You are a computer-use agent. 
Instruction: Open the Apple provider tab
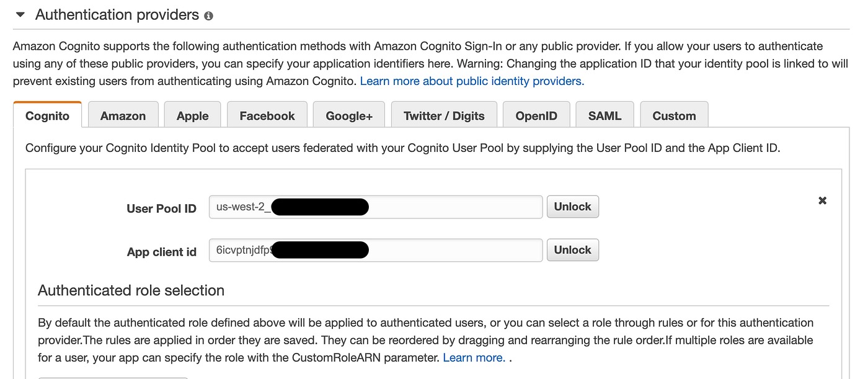click(x=192, y=116)
